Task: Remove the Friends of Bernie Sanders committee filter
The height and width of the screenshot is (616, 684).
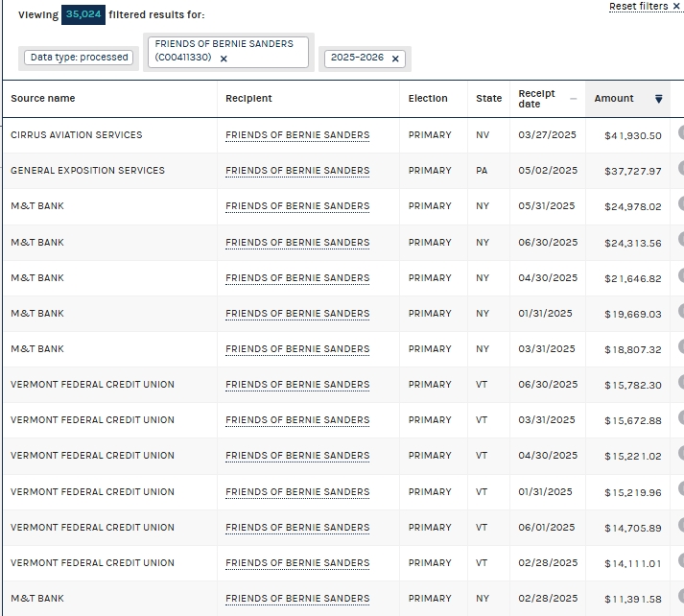Action: point(224,59)
